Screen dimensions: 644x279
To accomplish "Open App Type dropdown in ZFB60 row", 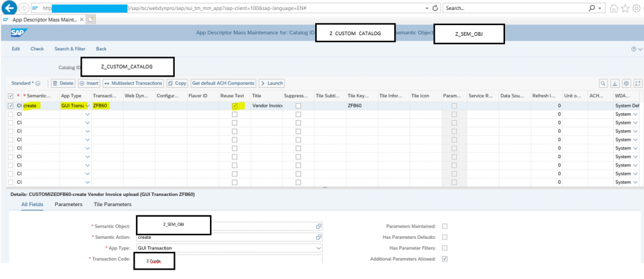I will click(x=87, y=106).
